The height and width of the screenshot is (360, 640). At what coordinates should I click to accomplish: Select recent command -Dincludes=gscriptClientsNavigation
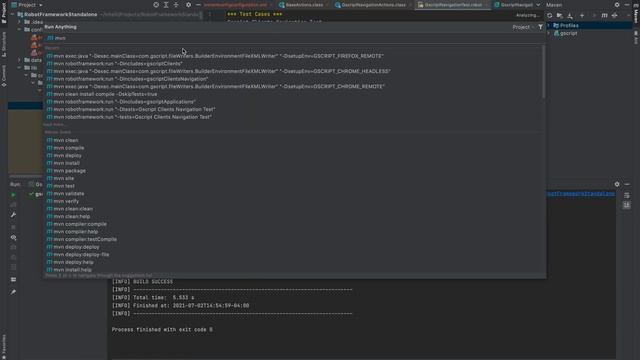127,79
